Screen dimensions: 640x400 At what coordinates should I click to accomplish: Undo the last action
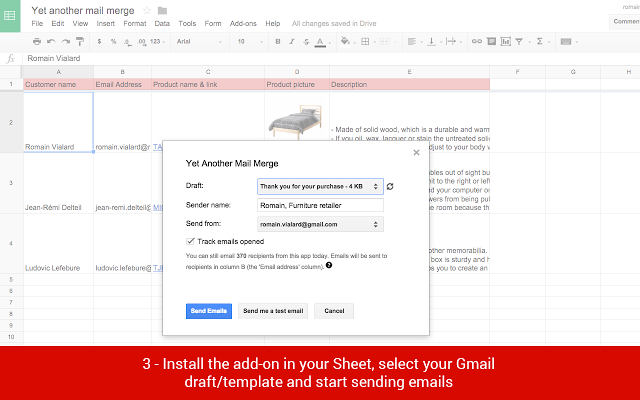[51, 41]
